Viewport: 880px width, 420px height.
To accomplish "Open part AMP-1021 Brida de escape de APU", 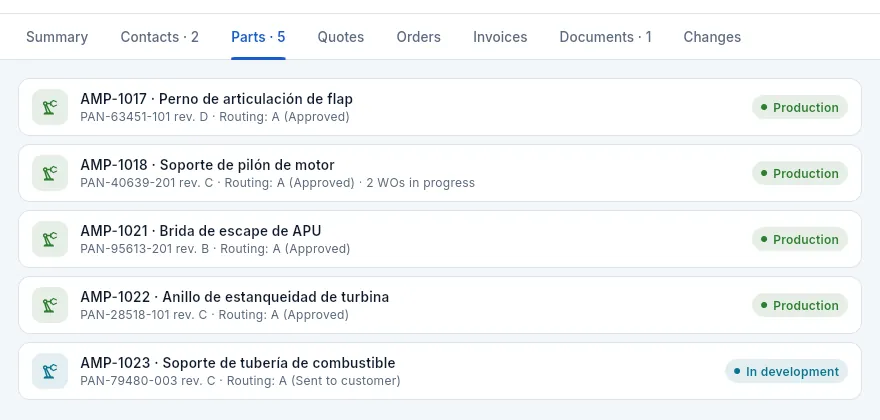I will [440, 239].
